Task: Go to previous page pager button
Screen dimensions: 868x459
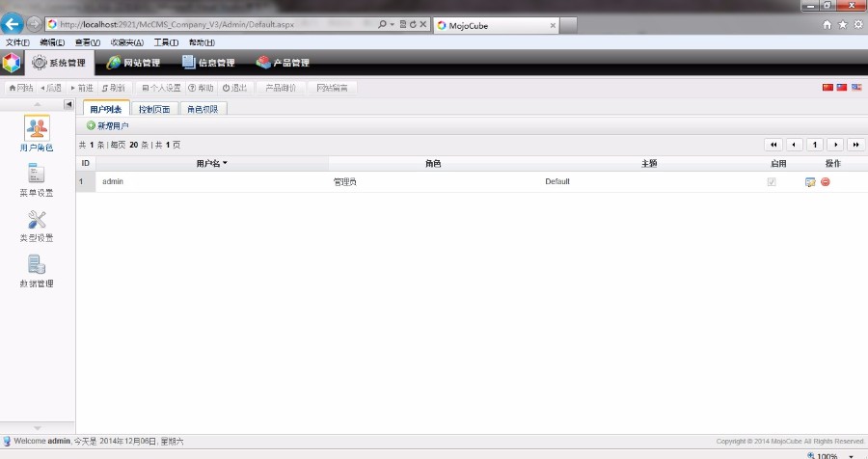Action: (794, 145)
